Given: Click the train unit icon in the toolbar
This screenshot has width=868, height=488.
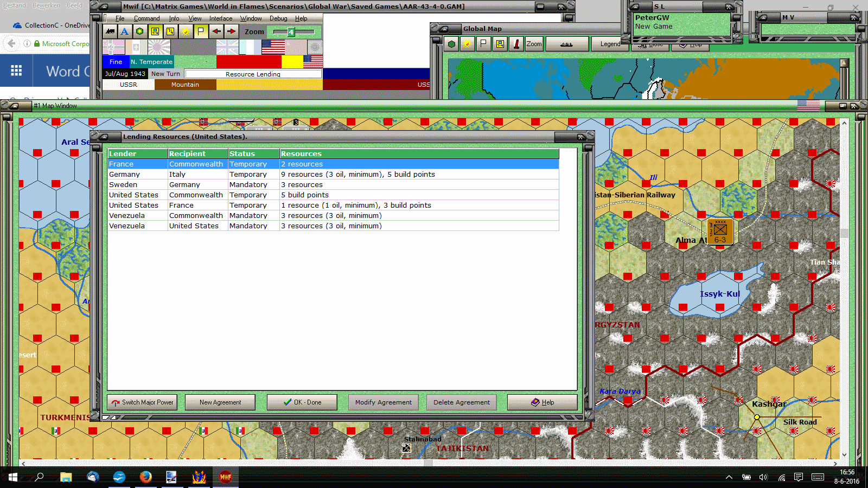Looking at the screenshot, I should click(x=110, y=31).
